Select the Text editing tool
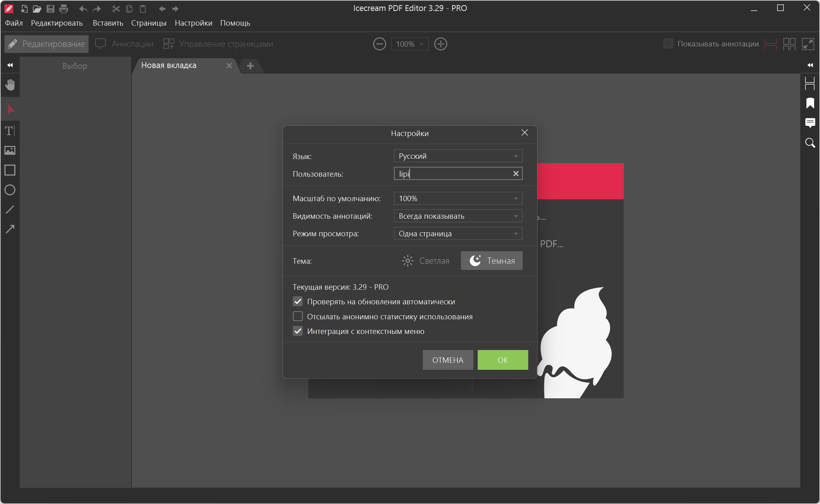The width and height of the screenshot is (820, 504). (10, 131)
